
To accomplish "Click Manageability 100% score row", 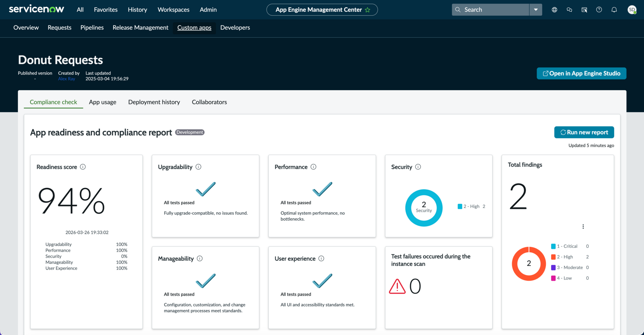I will 87,262.
